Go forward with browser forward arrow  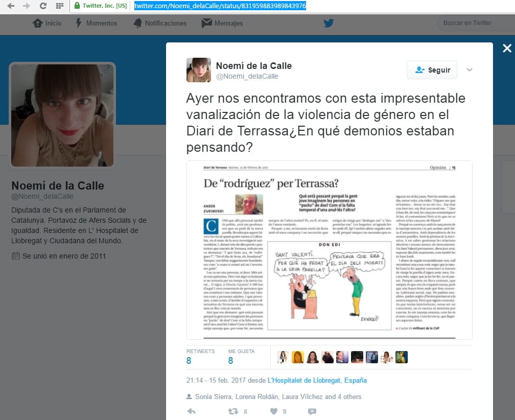coord(27,6)
